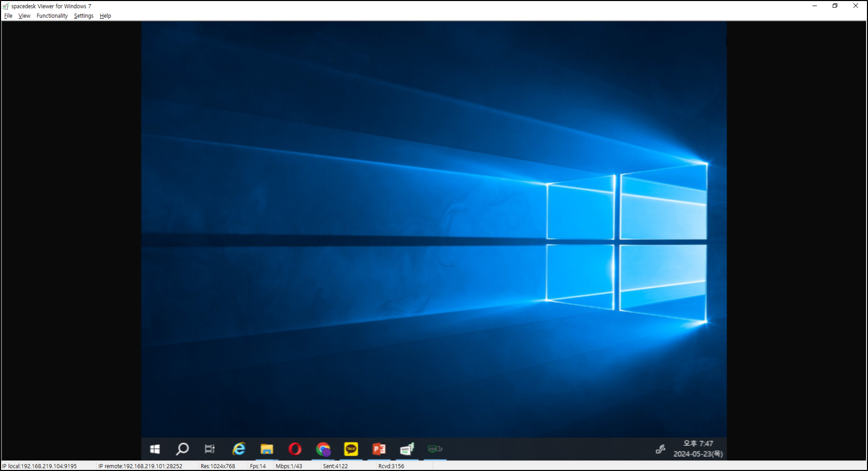The image size is (868, 471).
Task: Open the View menu
Action: pos(24,16)
